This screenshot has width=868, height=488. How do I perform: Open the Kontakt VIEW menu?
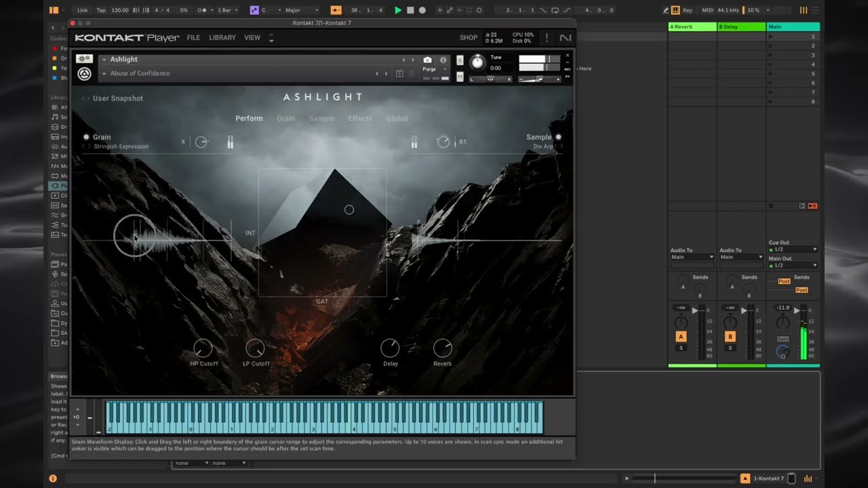(252, 38)
